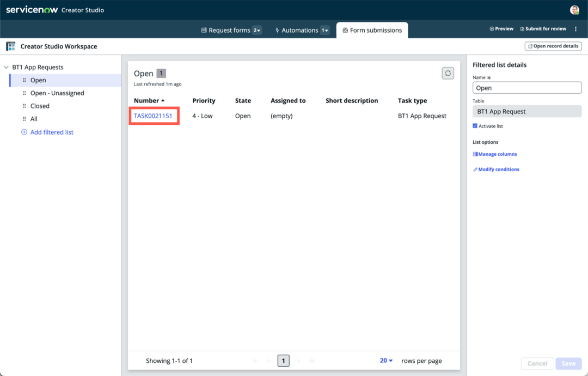Click the Save button

pos(568,363)
